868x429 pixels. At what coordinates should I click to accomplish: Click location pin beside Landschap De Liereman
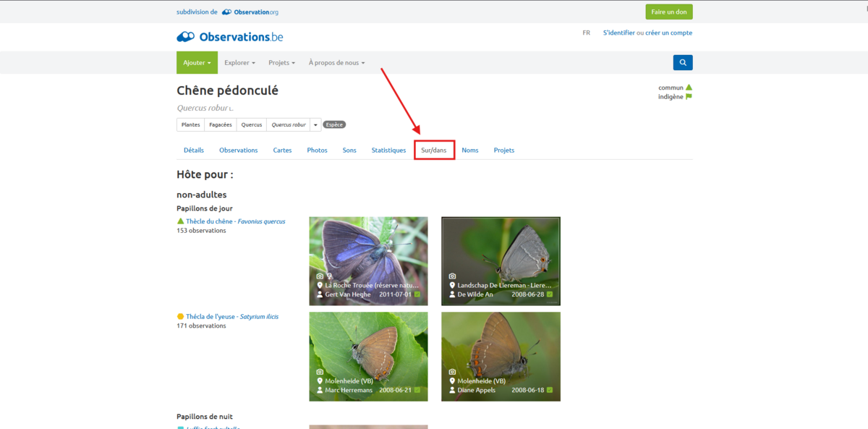[452, 286]
